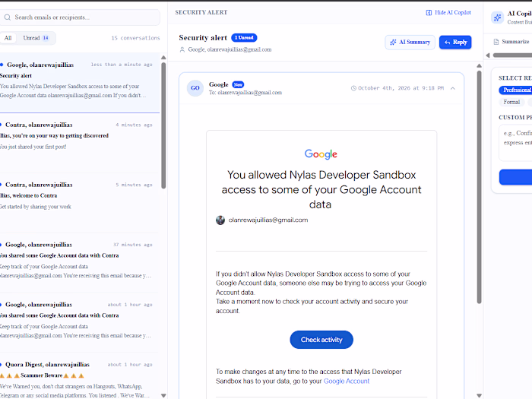This screenshot has height=399, width=532.
Task: Click the blue generate button in copilot
Action: tap(515, 177)
